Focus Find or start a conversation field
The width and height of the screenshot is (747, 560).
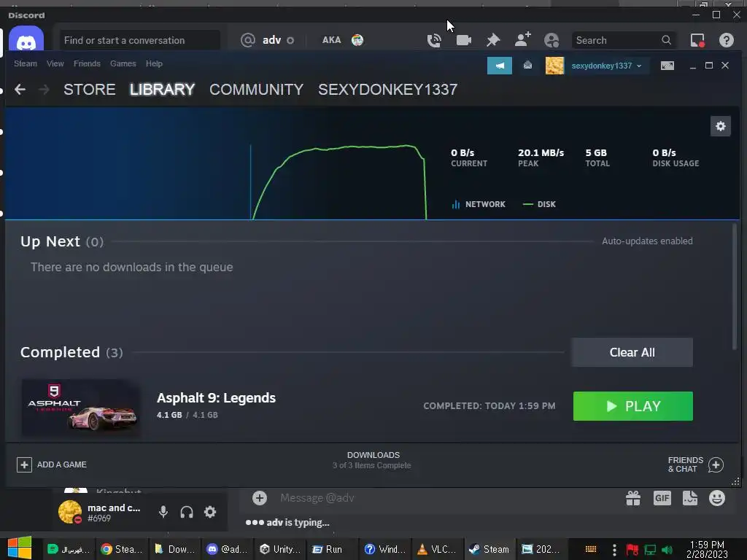[x=139, y=41]
